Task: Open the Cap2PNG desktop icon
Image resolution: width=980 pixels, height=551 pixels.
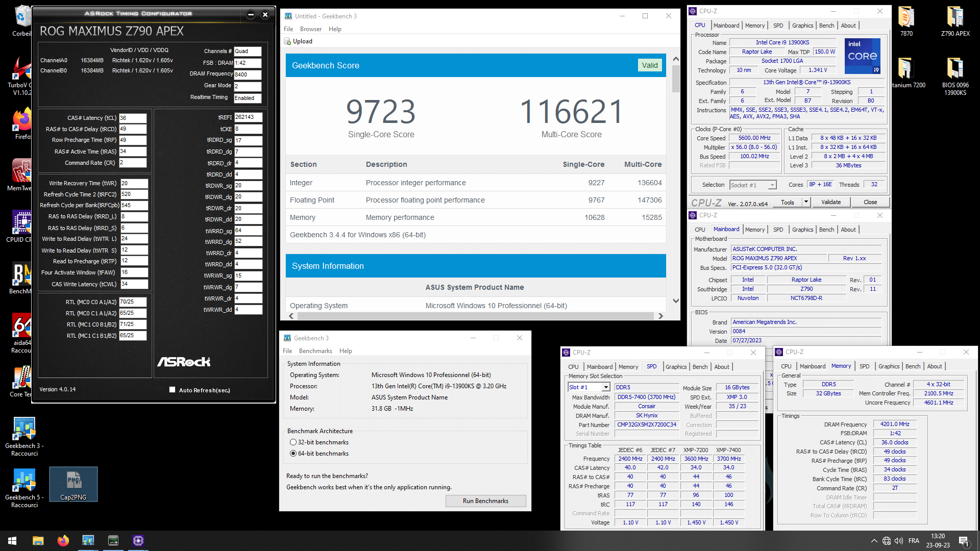Action: coord(73,484)
